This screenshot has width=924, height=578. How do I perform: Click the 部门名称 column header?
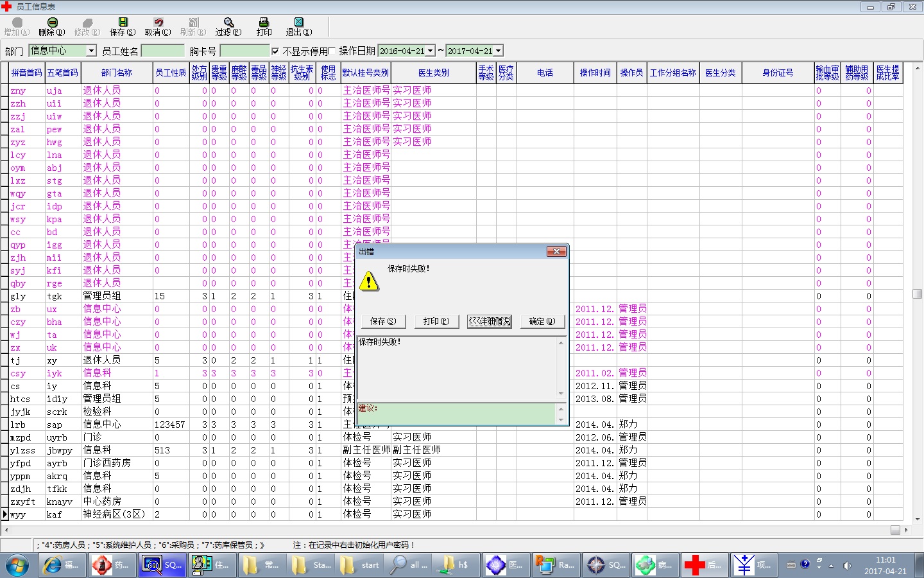click(117, 73)
